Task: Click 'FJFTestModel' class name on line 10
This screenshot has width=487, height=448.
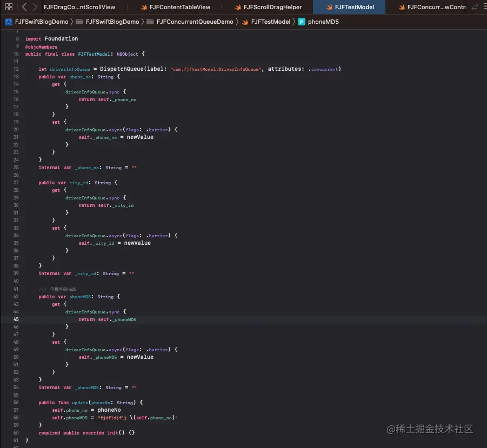Action: (x=94, y=54)
